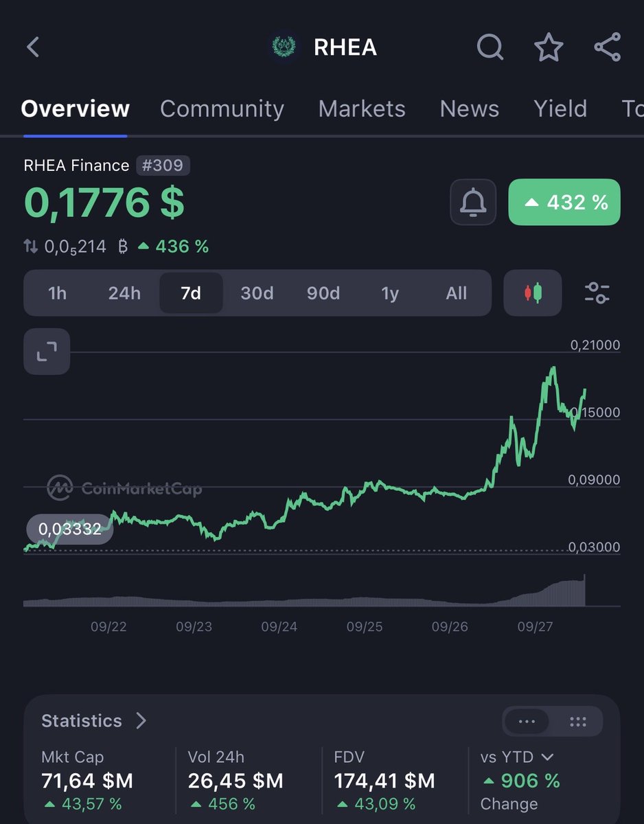Screen dimensions: 644x824
Task: Tap the 43,57 % market cap change
Action: coord(82,803)
